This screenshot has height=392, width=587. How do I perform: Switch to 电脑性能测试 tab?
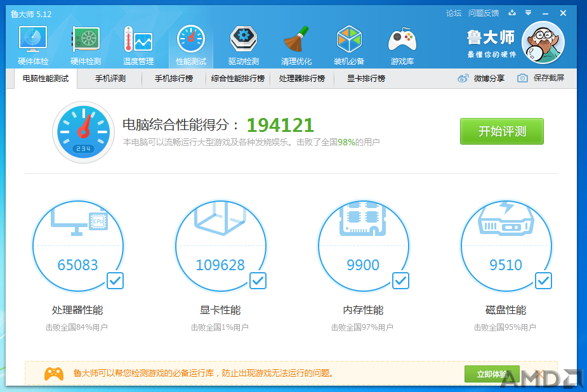coord(46,79)
